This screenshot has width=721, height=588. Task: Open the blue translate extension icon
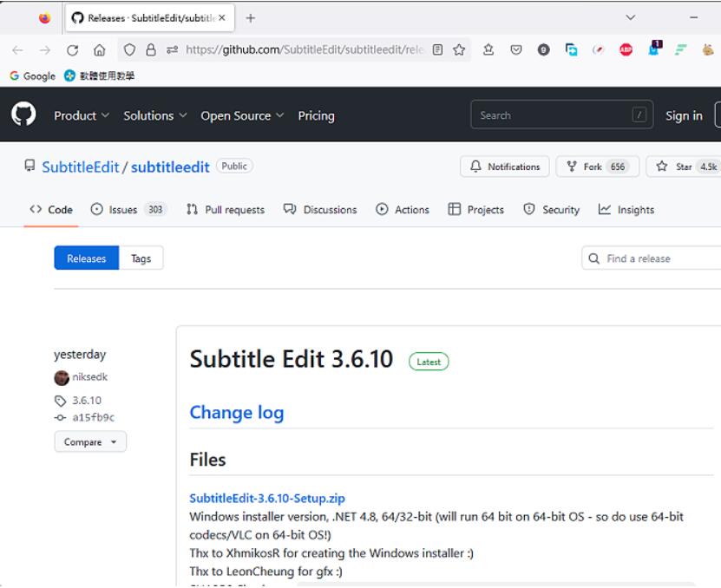(571, 49)
